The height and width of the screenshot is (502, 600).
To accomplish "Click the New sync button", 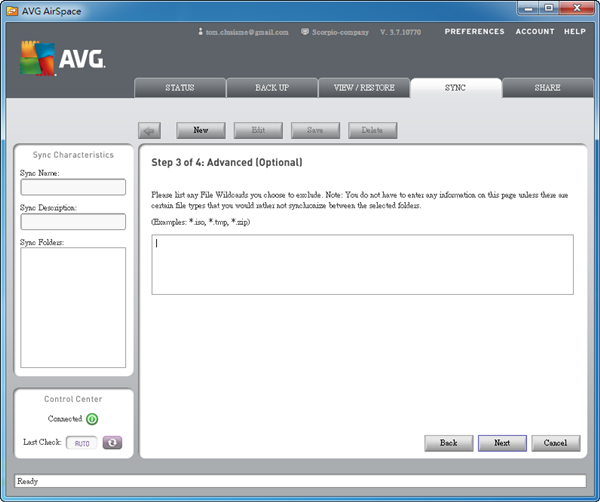I will [x=201, y=130].
